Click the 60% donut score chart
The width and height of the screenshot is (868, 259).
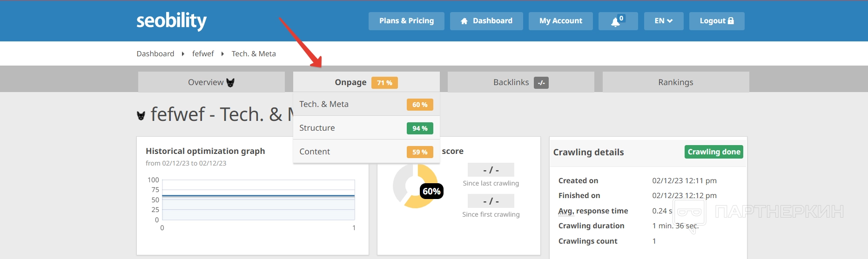coord(416,186)
